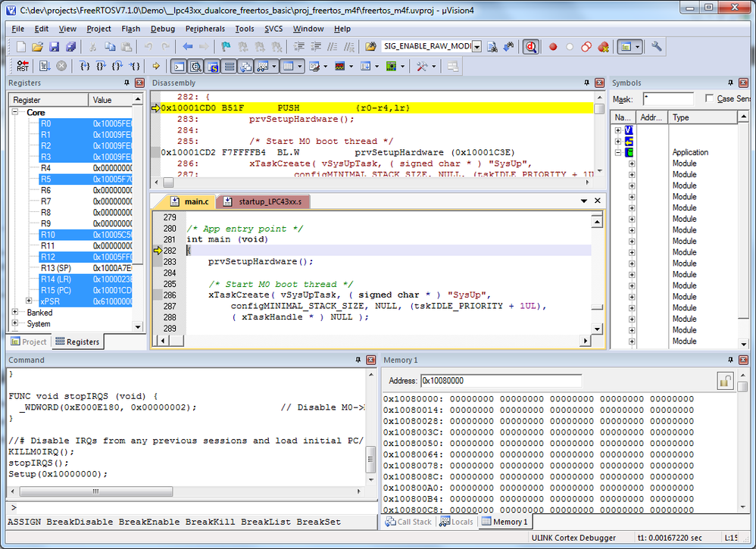Click the Step Over debug icon
Image resolution: width=756 pixels, height=549 pixels.
102,66
